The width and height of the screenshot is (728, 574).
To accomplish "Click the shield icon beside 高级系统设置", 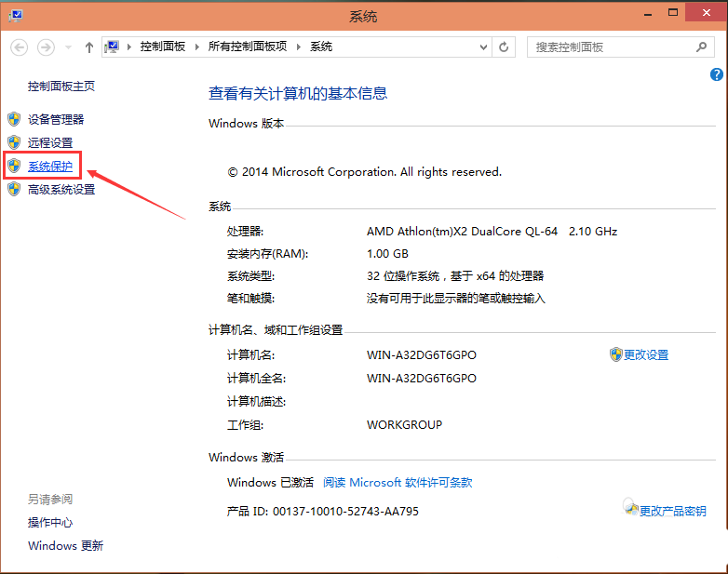I will [14, 189].
